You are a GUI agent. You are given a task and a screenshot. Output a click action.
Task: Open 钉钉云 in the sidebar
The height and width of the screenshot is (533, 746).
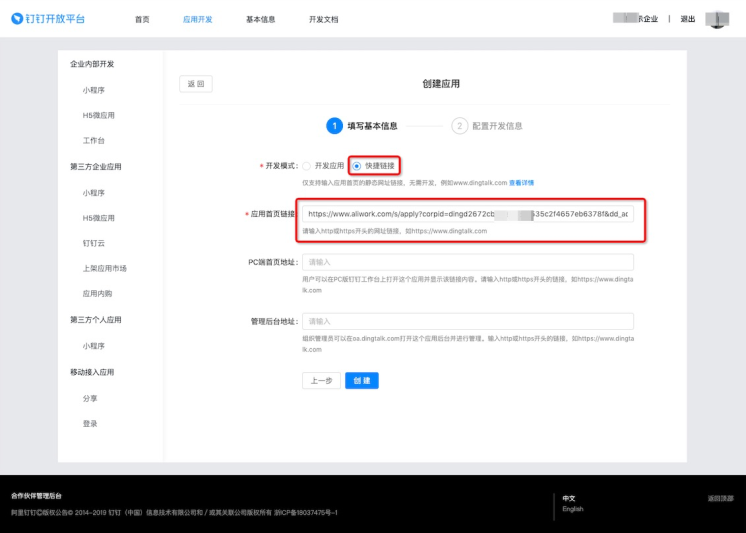coord(93,243)
